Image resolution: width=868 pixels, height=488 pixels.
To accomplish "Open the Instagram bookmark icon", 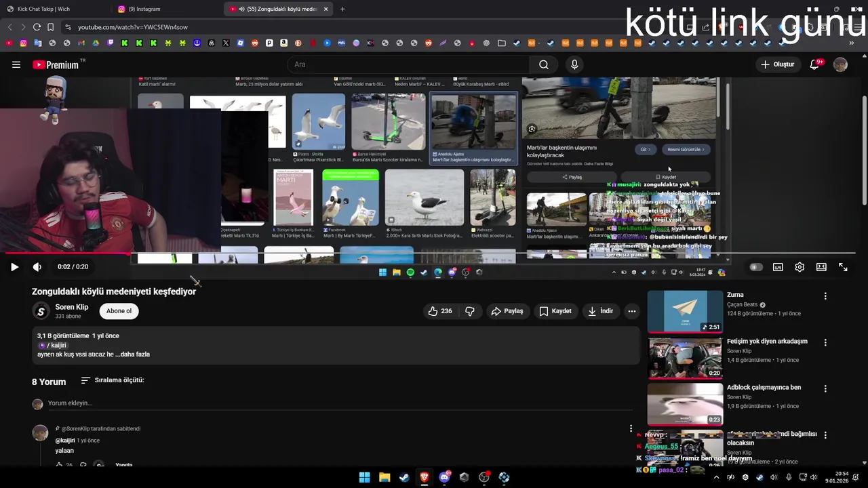I will [23, 43].
